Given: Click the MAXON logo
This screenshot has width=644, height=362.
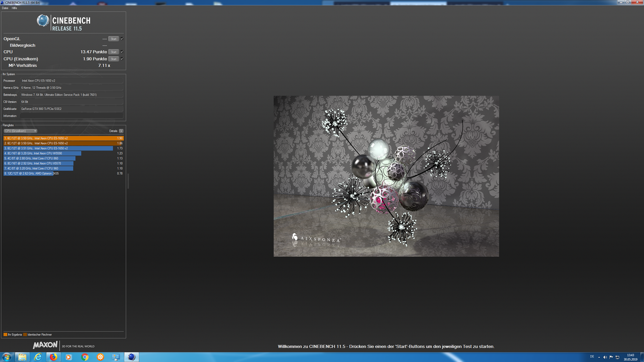Looking at the screenshot, I should coord(45,345).
